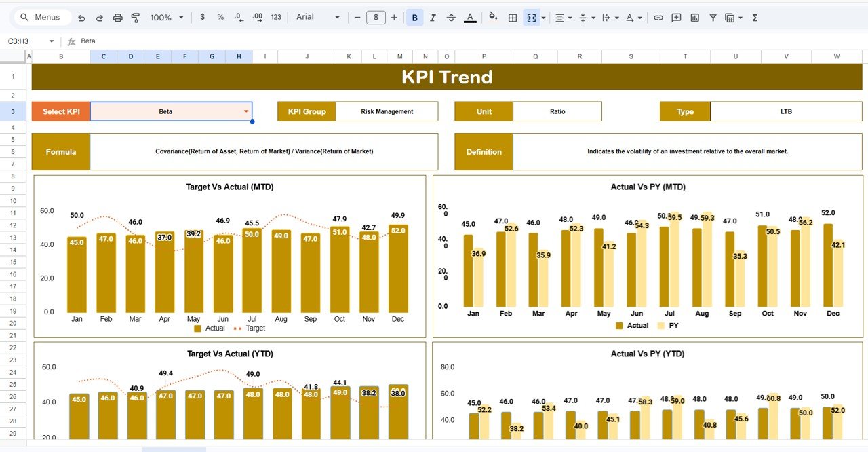
Task: Click the percent format button
Action: pos(220,17)
